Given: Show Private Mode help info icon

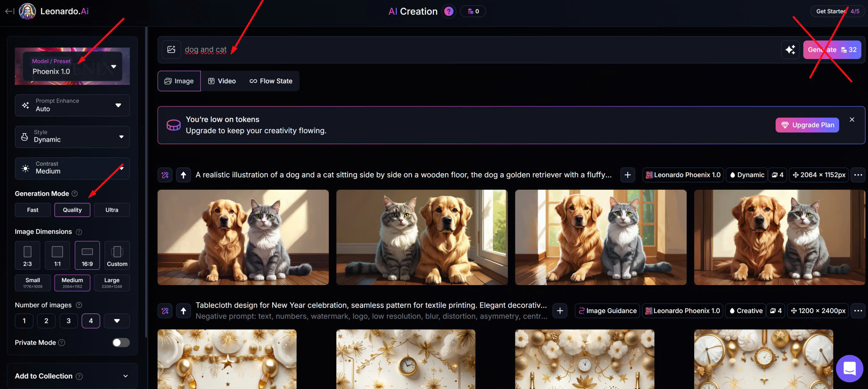Looking at the screenshot, I should (62, 343).
